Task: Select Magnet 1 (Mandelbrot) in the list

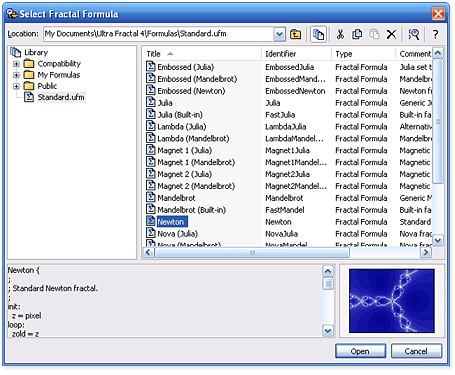Action: click(x=196, y=162)
